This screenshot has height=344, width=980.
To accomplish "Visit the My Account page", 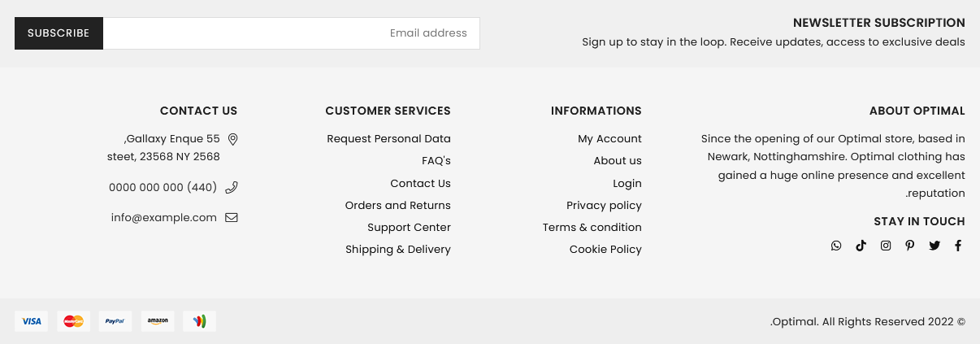I will [609, 139].
